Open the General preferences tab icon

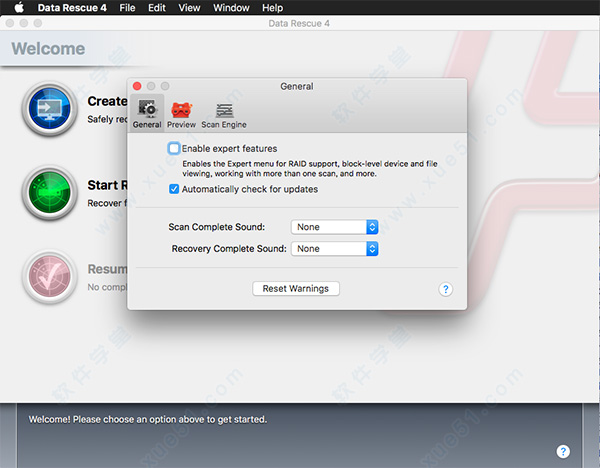pyautogui.click(x=147, y=114)
